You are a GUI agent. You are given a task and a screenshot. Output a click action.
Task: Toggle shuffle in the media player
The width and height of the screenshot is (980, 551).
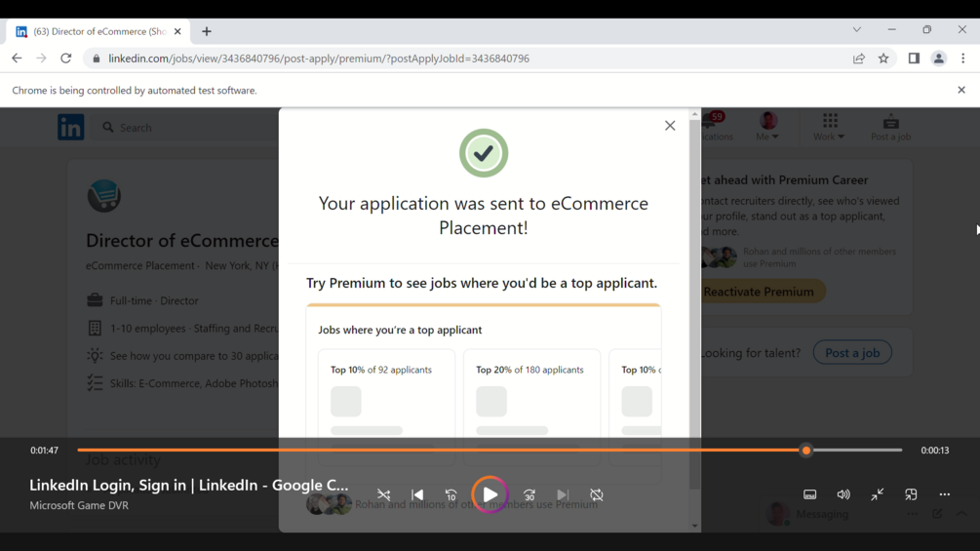pyautogui.click(x=384, y=494)
